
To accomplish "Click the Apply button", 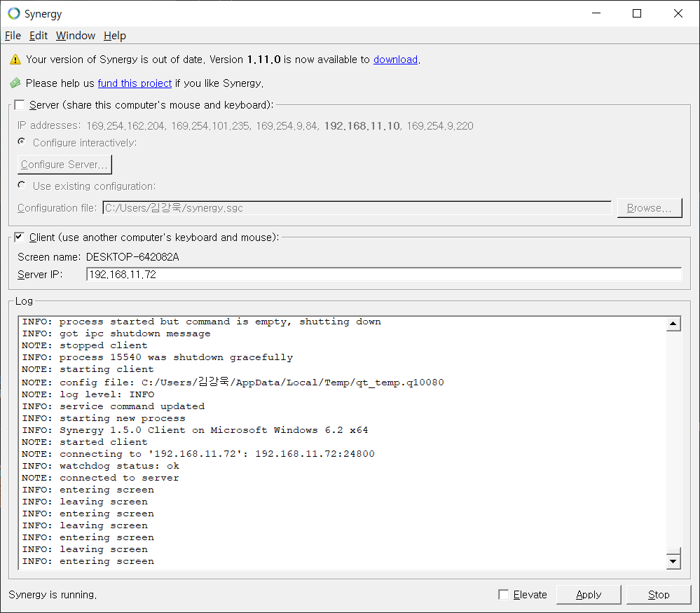I will click(x=589, y=595).
